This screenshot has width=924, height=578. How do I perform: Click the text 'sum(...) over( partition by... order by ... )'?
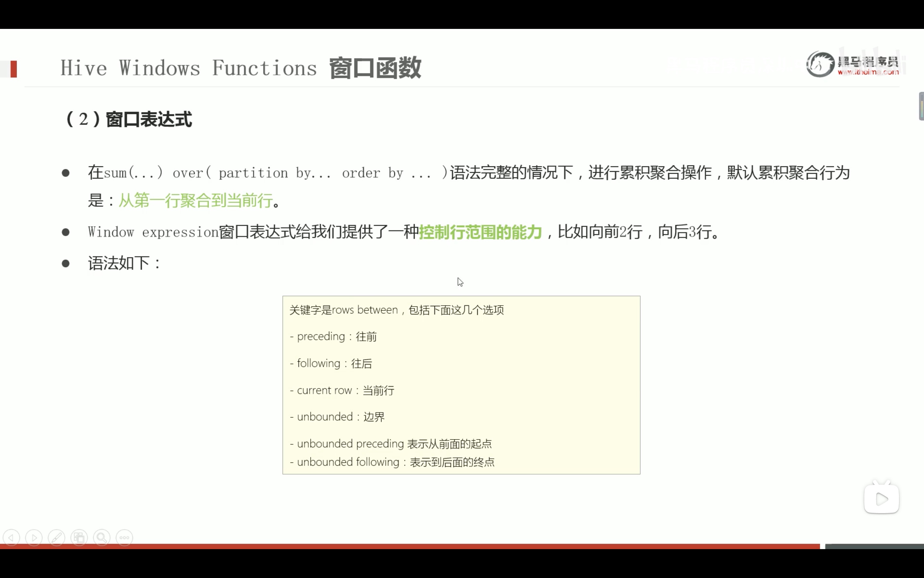point(276,173)
